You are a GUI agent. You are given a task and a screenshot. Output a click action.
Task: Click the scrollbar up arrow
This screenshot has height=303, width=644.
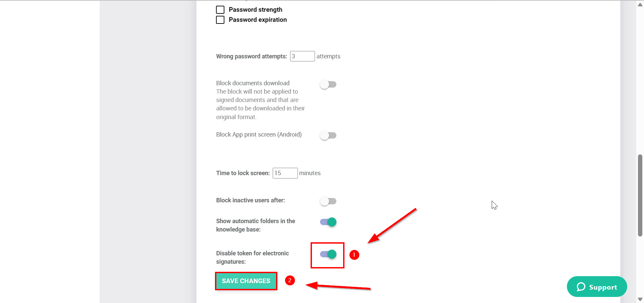tap(640, 5)
